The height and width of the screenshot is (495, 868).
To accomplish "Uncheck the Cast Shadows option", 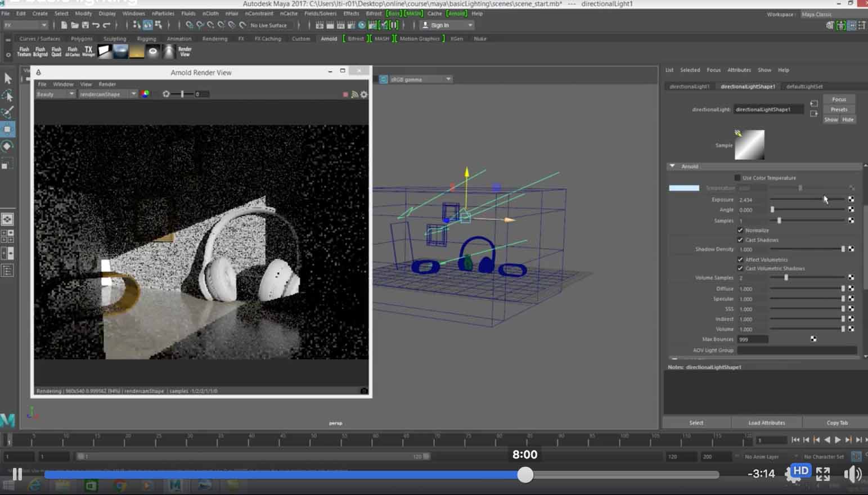I will [x=740, y=240].
